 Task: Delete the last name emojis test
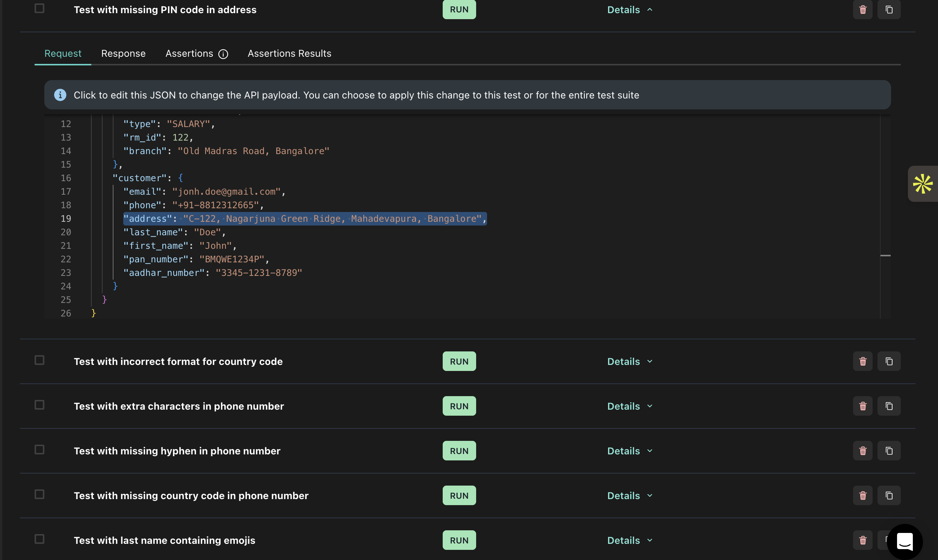pos(862,540)
